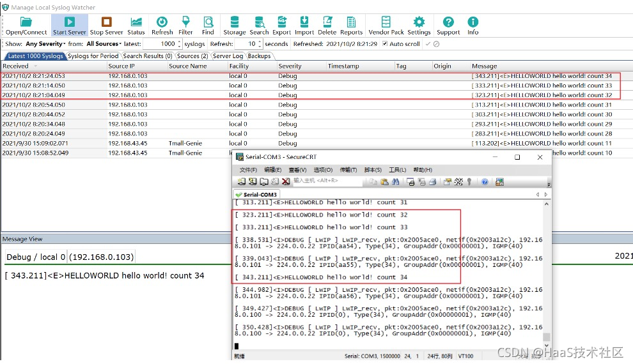Click SecureCRT Disconnect red X icon

(x=286, y=182)
